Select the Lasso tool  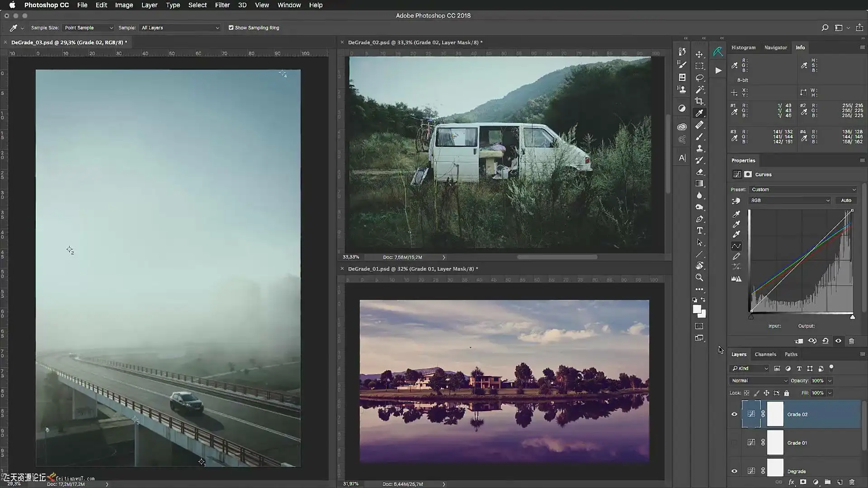click(x=699, y=78)
